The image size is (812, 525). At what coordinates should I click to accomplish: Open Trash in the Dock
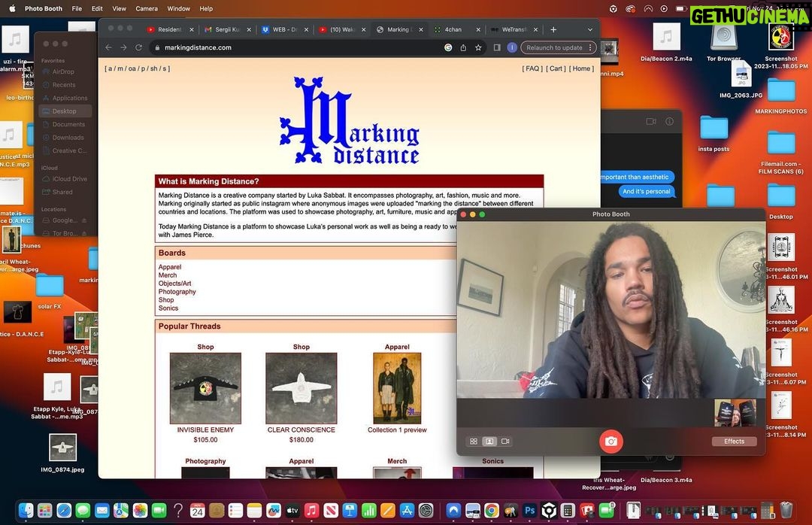pyautogui.click(x=786, y=511)
